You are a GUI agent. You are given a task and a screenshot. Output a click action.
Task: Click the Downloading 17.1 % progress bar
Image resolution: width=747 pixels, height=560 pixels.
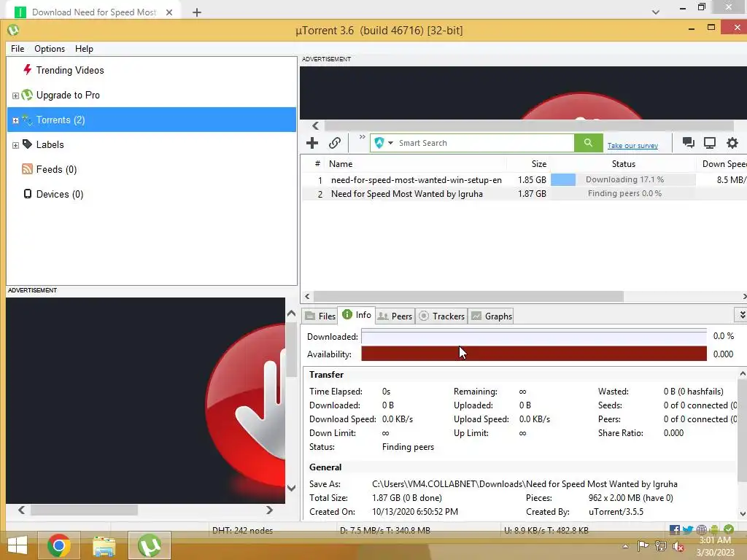point(623,179)
